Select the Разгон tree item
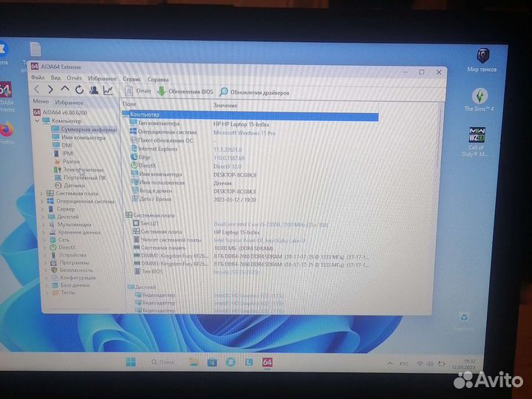This screenshot has width=532, height=399. pos(67,162)
